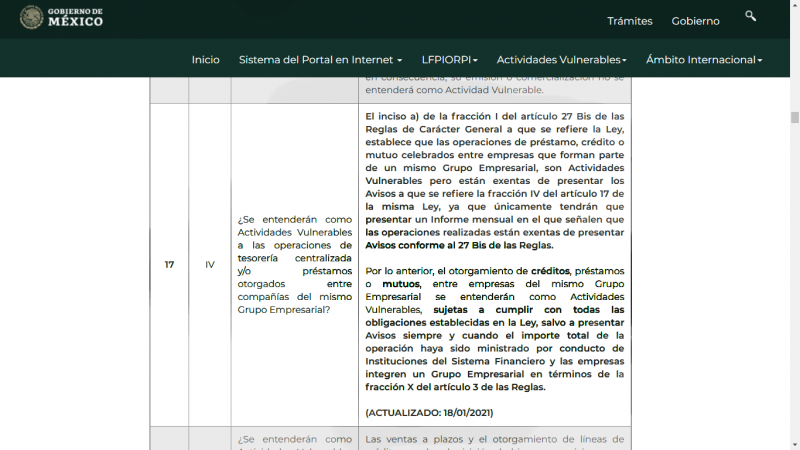Screen dimensions: 800x450
Task: Click the vertical scrollbar thumb
Action: tap(794, 117)
